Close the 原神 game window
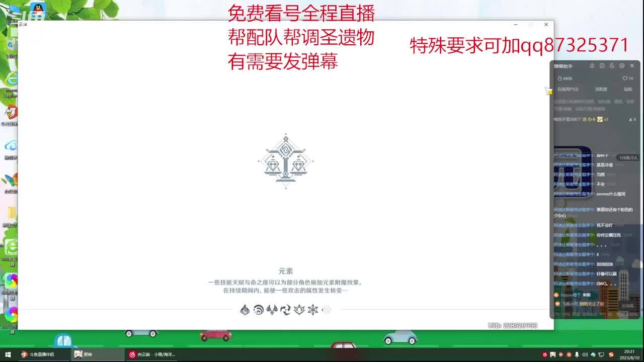Viewport: 644px width, 362px height. (x=546, y=25)
